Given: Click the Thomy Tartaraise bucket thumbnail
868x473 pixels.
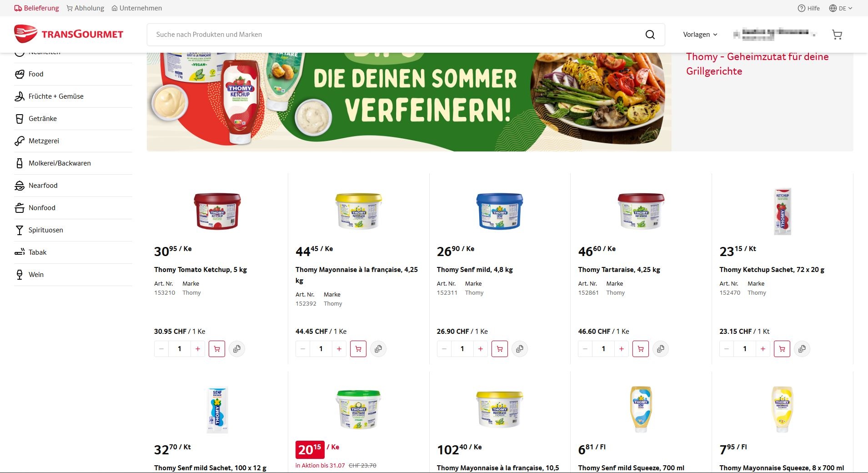Looking at the screenshot, I should [x=641, y=211].
